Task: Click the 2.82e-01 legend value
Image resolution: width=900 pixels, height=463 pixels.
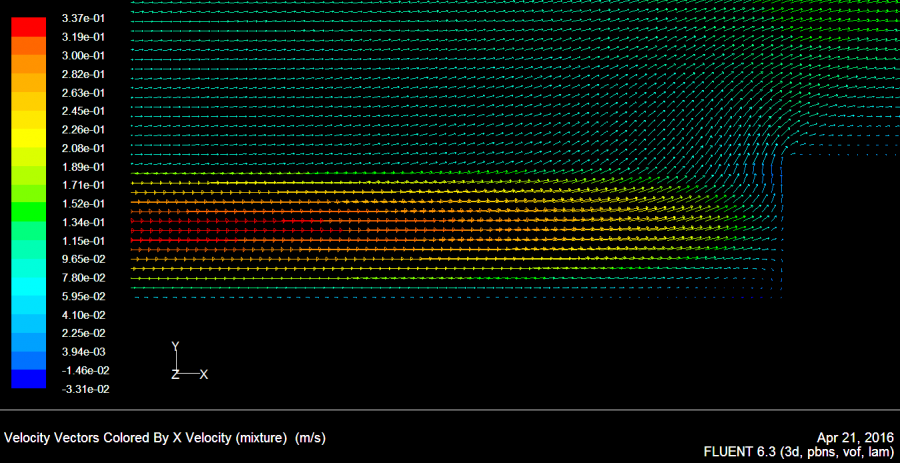Action: coord(83,74)
